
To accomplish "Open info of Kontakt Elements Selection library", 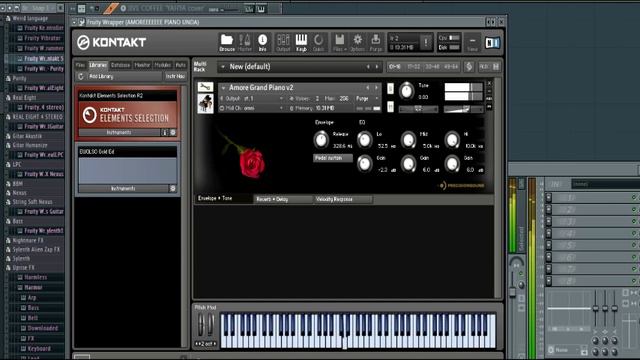I will tap(164, 132).
